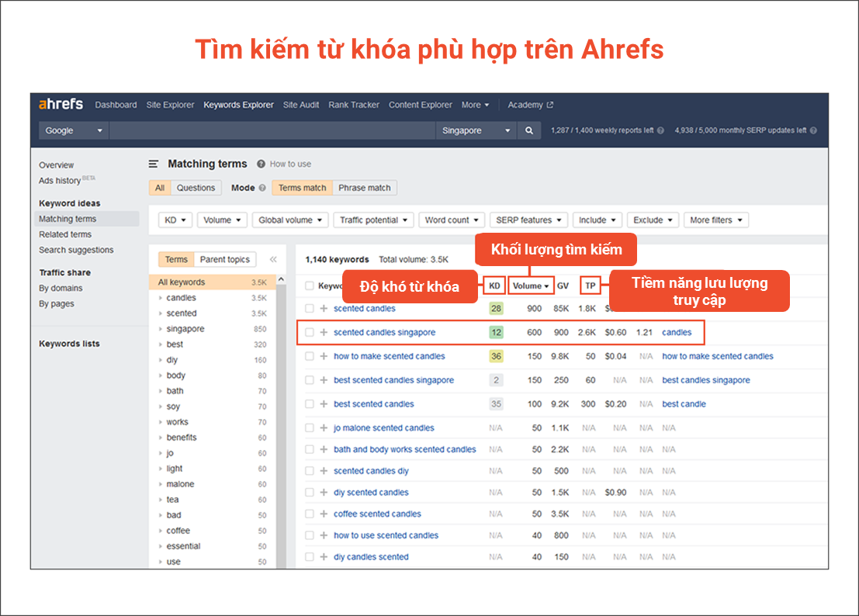Open the Exclude filter dropdown

pos(653,220)
